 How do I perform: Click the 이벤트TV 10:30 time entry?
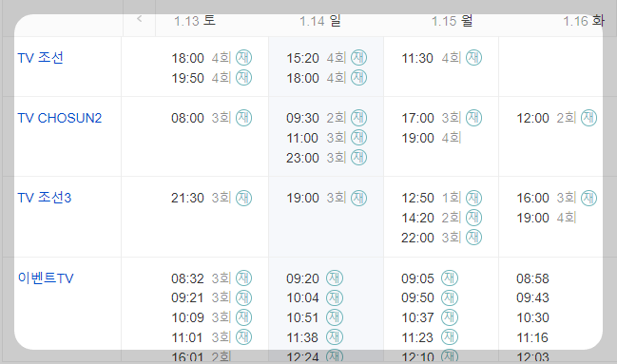[532, 317]
